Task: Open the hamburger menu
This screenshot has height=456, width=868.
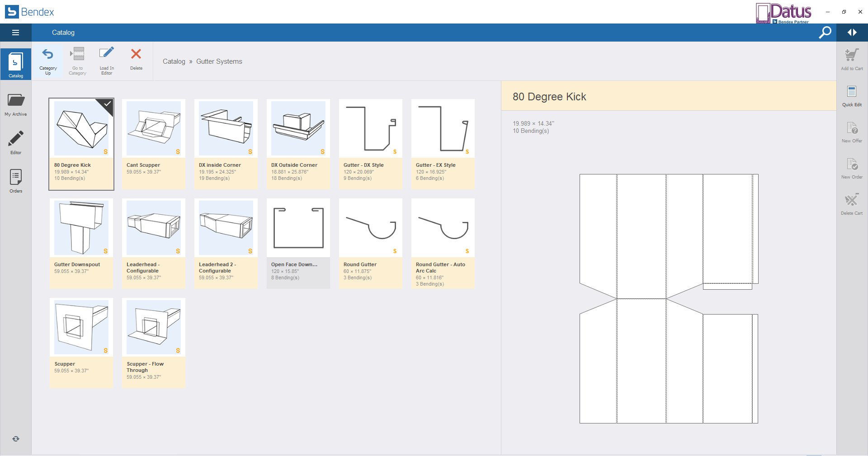Action: [x=15, y=33]
